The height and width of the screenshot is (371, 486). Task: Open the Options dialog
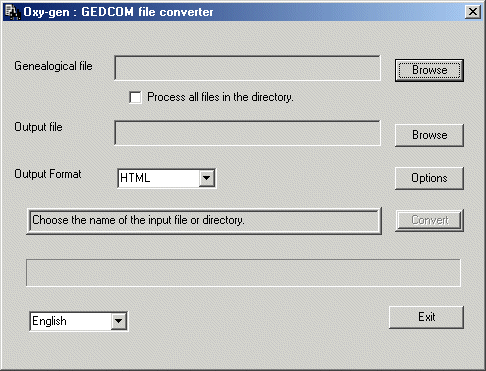pos(429,178)
